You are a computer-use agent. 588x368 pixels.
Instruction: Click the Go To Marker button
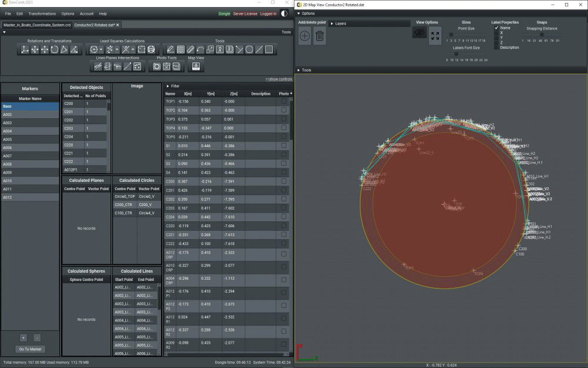tap(29, 349)
